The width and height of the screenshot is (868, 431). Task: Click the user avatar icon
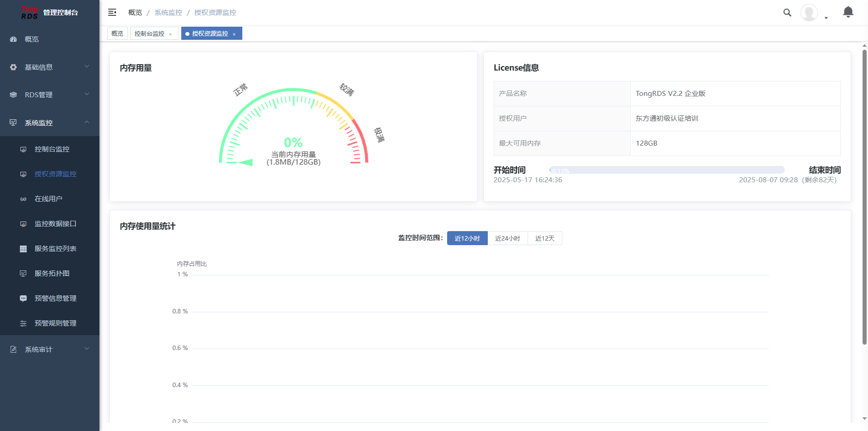point(809,13)
